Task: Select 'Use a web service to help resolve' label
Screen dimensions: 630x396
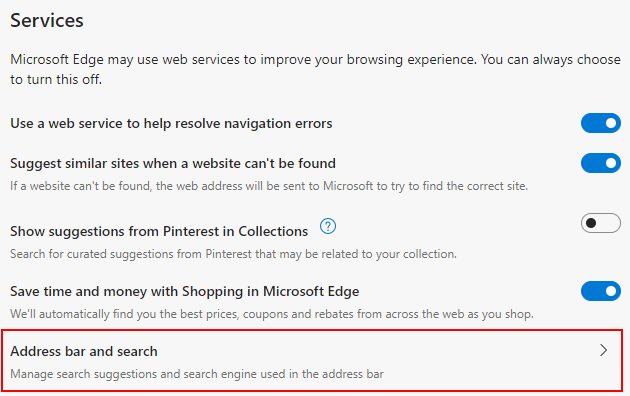Action: [171, 123]
